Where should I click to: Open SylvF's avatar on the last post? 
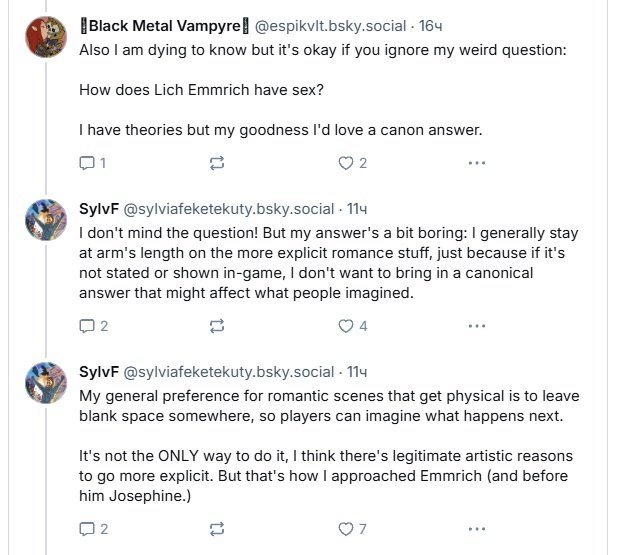[x=46, y=385]
